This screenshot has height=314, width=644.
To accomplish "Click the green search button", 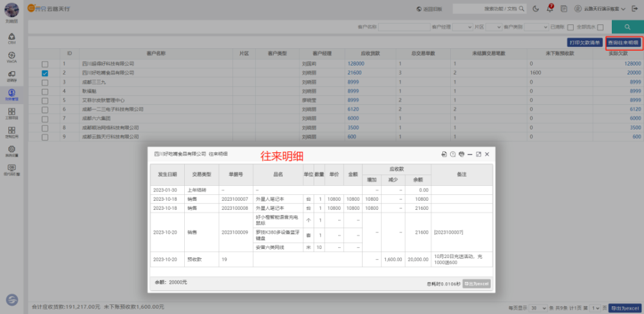I will point(627,26).
